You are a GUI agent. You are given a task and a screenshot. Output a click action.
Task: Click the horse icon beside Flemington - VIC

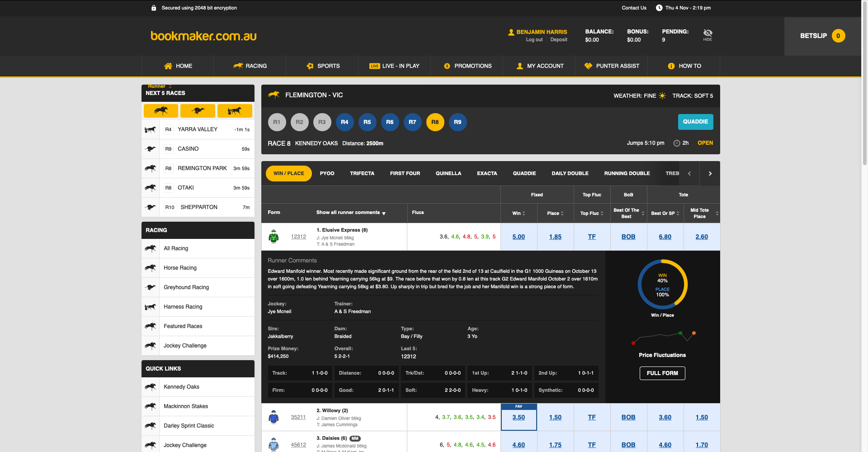[274, 95]
